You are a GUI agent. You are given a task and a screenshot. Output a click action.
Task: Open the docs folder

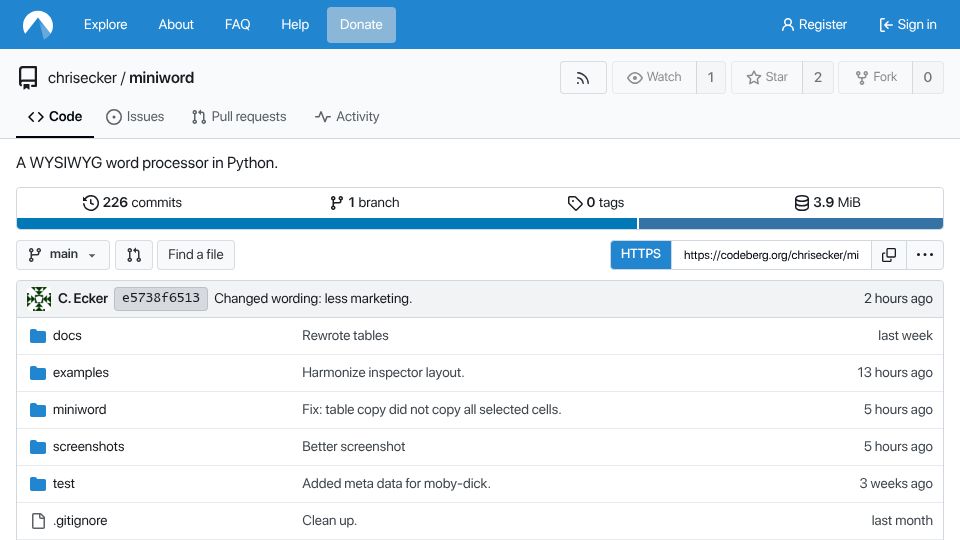click(x=67, y=336)
